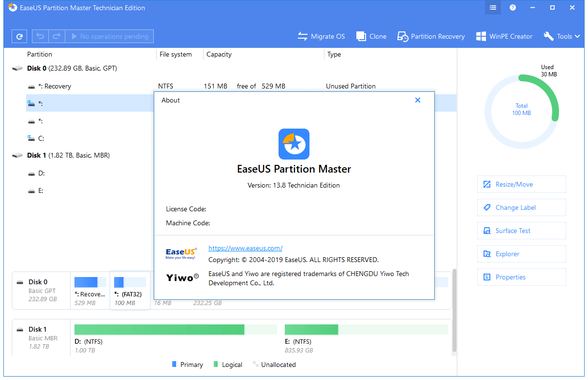Collapse the Disk 1 tree entry

pyautogui.click(x=17, y=155)
